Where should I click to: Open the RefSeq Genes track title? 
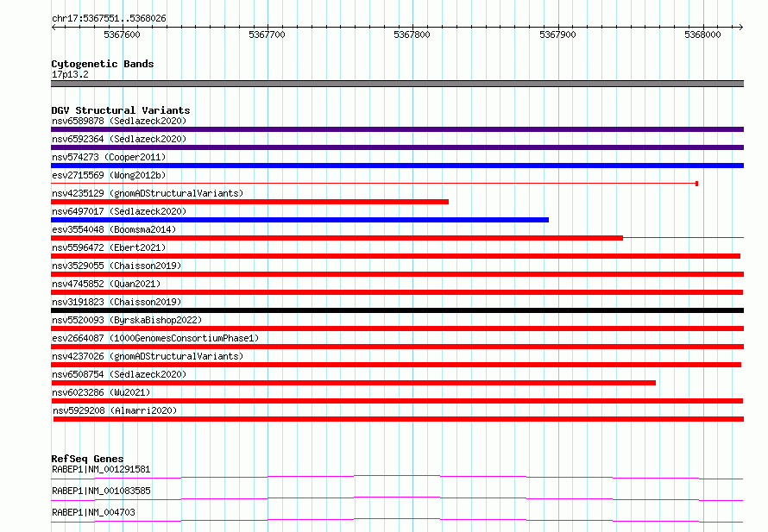pyautogui.click(x=87, y=459)
